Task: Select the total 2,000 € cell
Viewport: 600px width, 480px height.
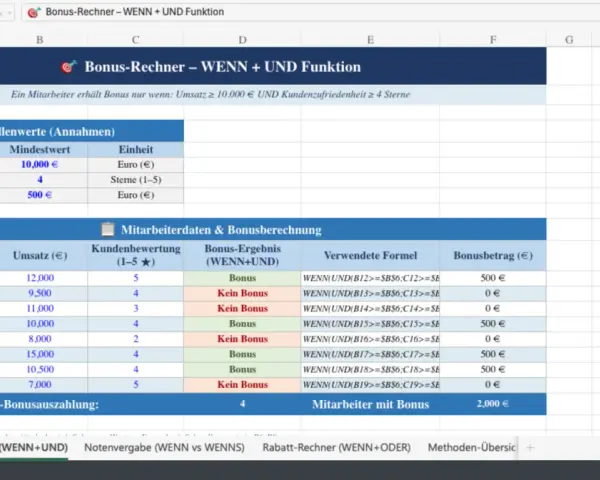Action: pyautogui.click(x=493, y=404)
